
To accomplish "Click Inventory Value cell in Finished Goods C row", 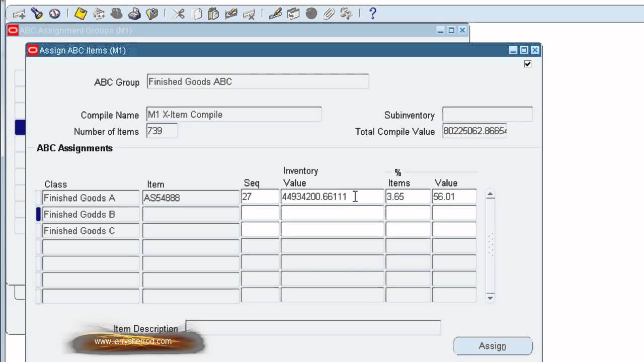I will coord(332,230).
